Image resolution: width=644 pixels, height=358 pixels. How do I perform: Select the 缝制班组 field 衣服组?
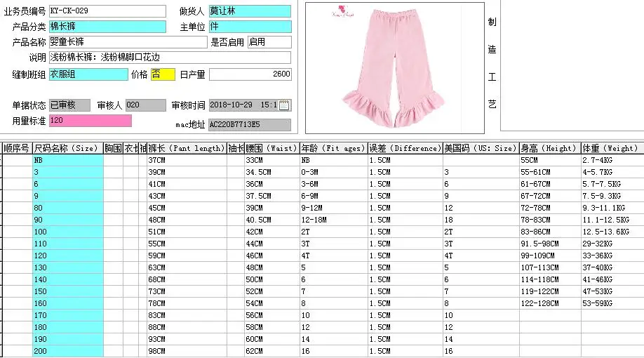coord(88,74)
